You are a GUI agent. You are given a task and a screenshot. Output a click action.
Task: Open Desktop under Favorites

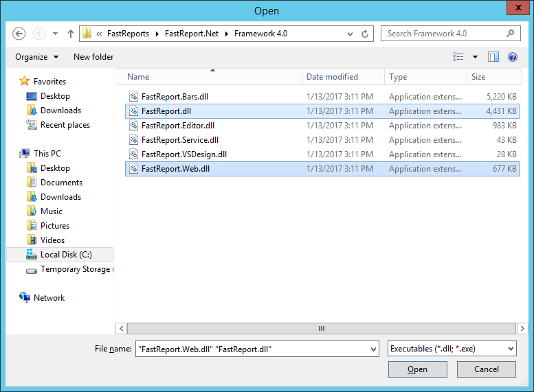tap(55, 96)
